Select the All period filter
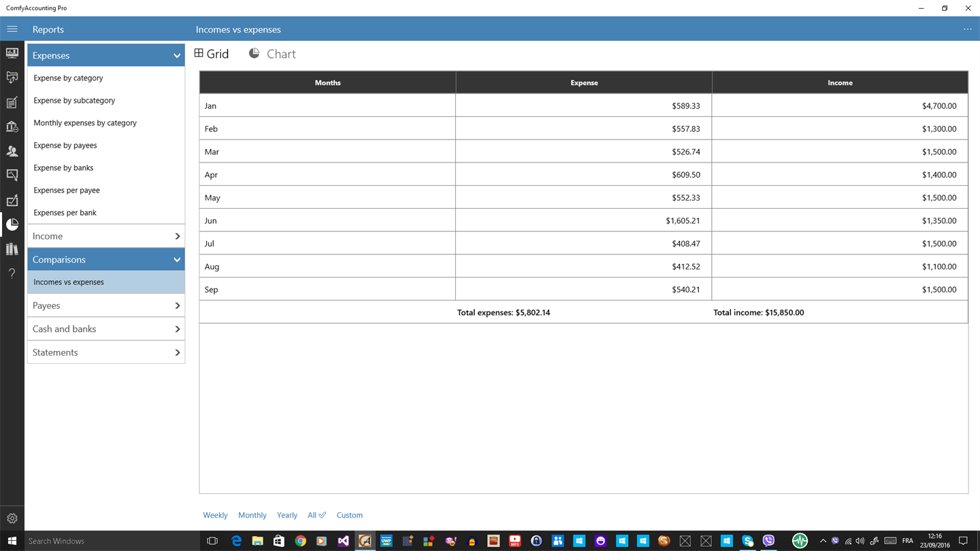The height and width of the screenshot is (551, 980). click(316, 515)
